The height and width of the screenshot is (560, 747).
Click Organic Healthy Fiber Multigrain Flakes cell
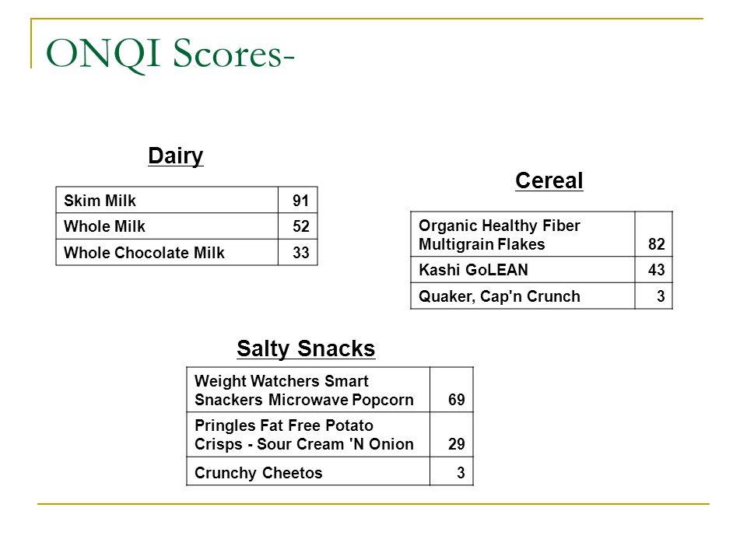pos(523,234)
